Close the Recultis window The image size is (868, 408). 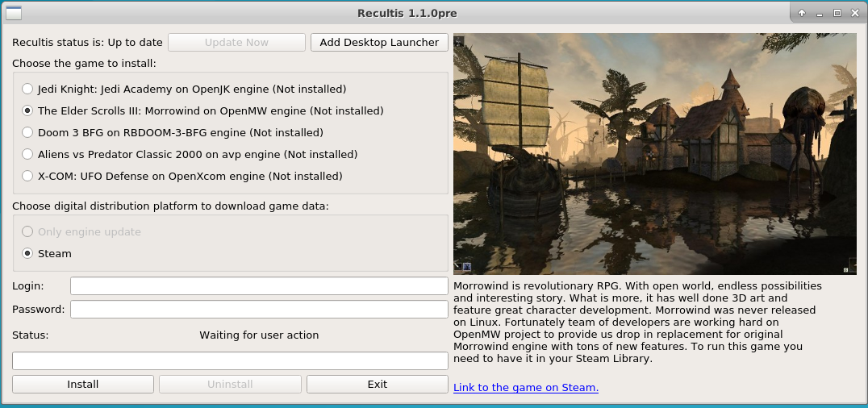(x=854, y=13)
